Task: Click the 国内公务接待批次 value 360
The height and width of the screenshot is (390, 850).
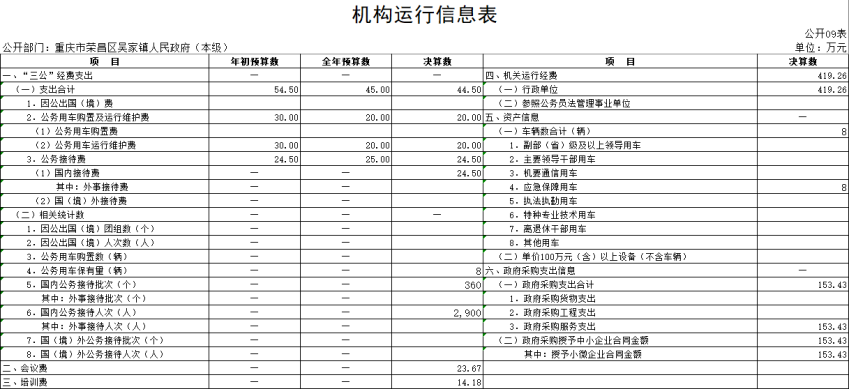Action: tap(473, 285)
